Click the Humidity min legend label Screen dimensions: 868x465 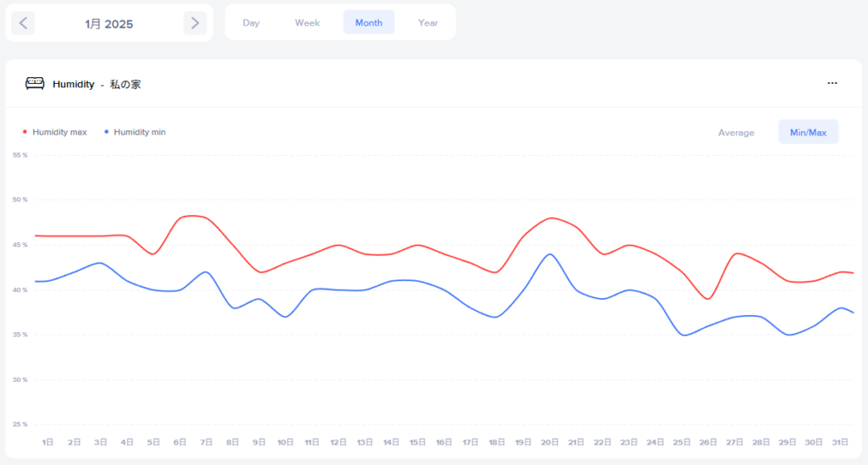pos(140,132)
